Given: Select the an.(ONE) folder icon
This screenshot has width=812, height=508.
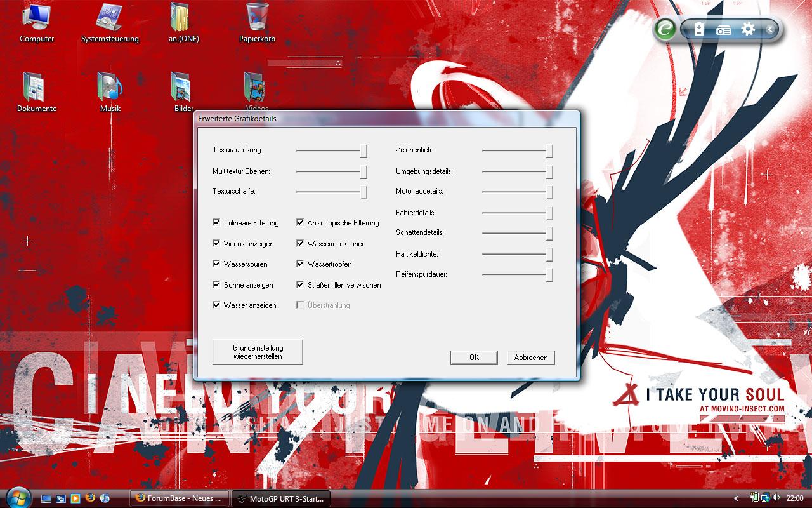Looking at the screenshot, I should point(183,23).
